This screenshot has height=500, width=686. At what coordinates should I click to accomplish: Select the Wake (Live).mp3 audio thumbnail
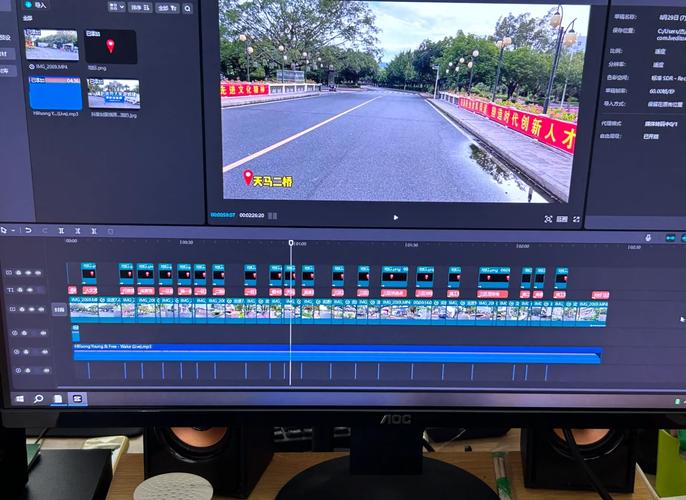coord(55,94)
